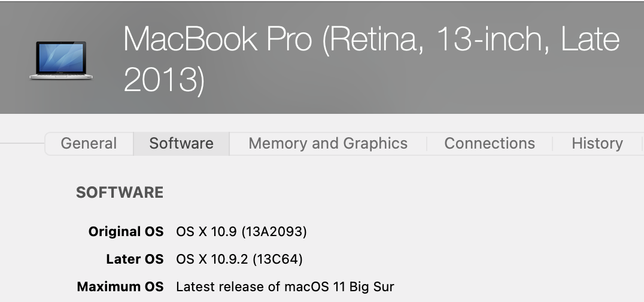Click the MacBook Pro laptop icon
This screenshot has height=302, width=644.
[61, 60]
